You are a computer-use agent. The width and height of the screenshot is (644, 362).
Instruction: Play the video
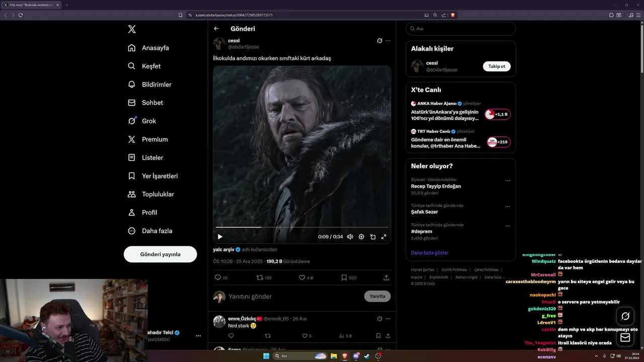click(x=220, y=237)
